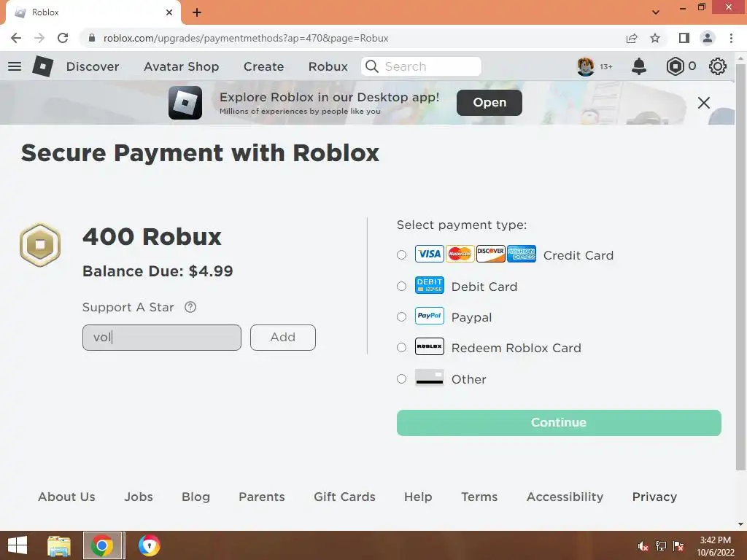Open the Blog footer link
The image size is (747, 560).
tap(196, 497)
